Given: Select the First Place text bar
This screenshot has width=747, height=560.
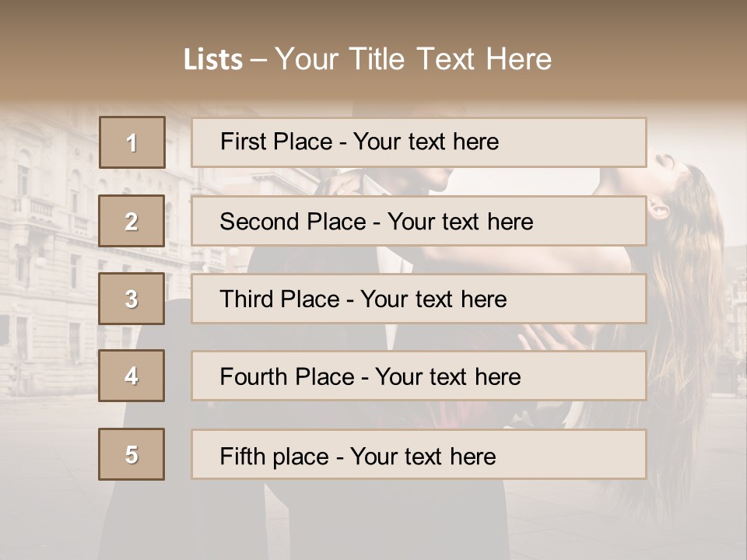Looking at the screenshot, I should tap(419, 142).
